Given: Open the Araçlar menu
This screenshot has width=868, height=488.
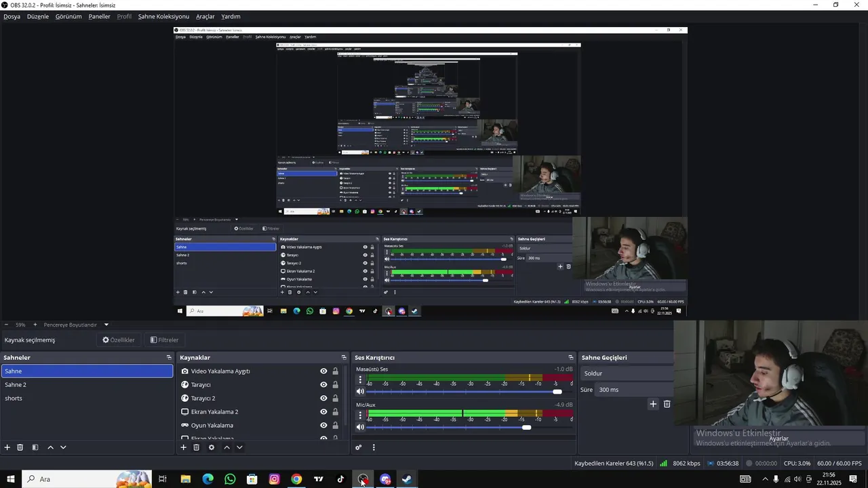Looking at the screenshot, I should pos(205,16).
